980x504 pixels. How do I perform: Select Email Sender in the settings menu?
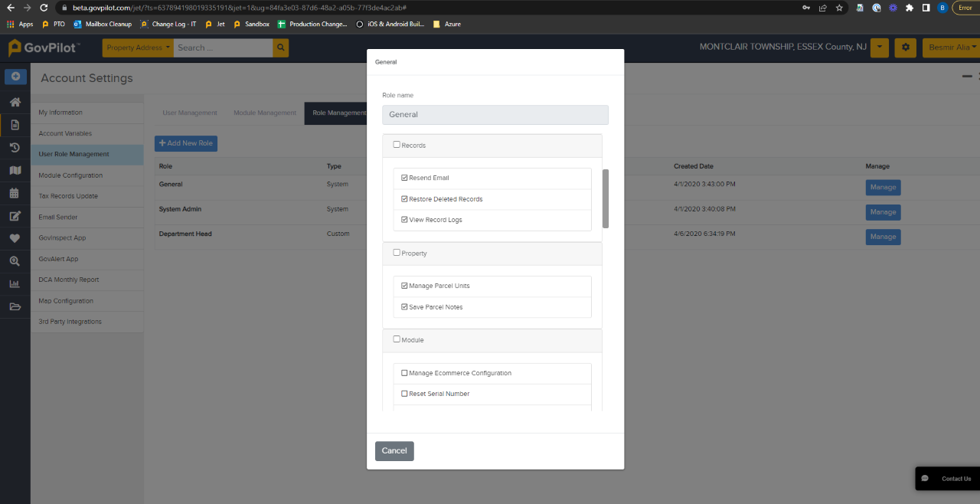click(58, 217)
